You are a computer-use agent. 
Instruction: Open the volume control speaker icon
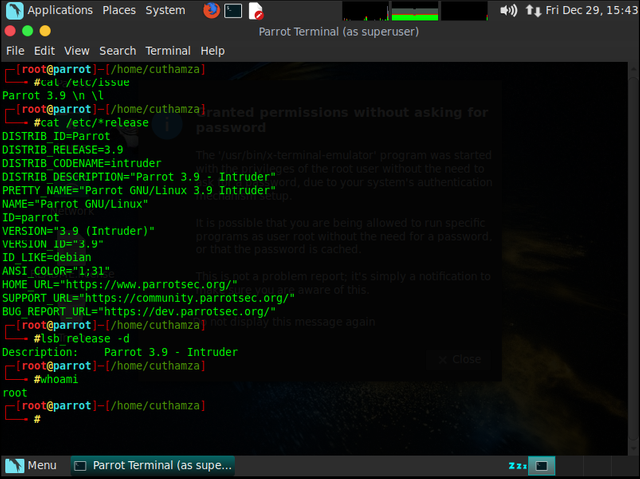[508, 10]
